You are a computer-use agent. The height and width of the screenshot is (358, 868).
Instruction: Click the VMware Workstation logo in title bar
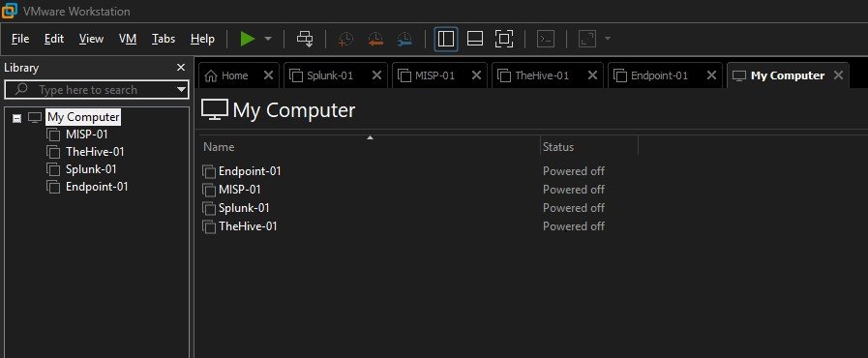tap(10, 11)
